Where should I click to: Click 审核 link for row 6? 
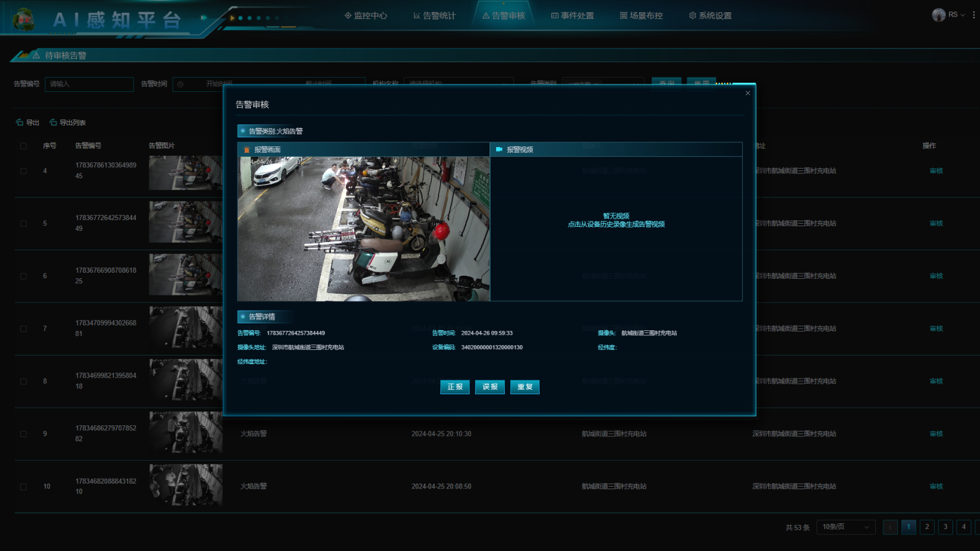click(936, 276)
